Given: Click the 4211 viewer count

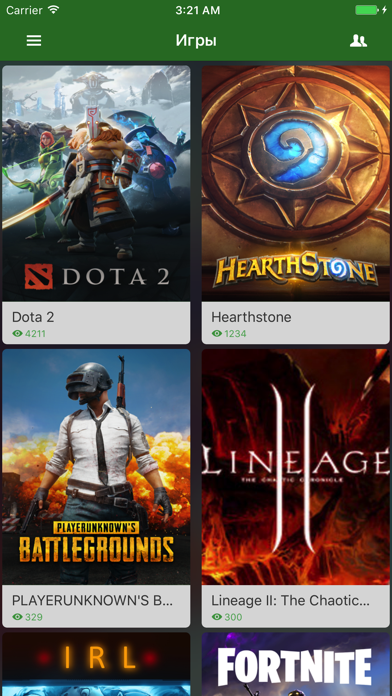Looking at the screenshot, I should [35, 333].
